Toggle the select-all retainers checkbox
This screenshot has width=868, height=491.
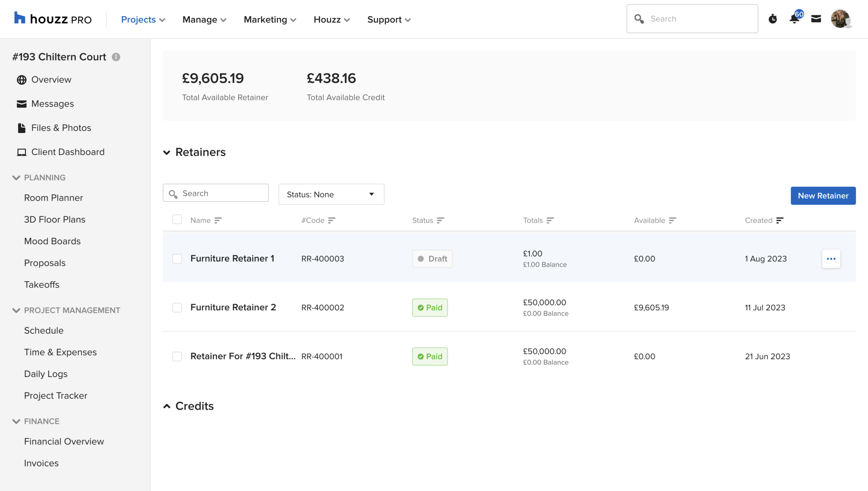(177, 220)
